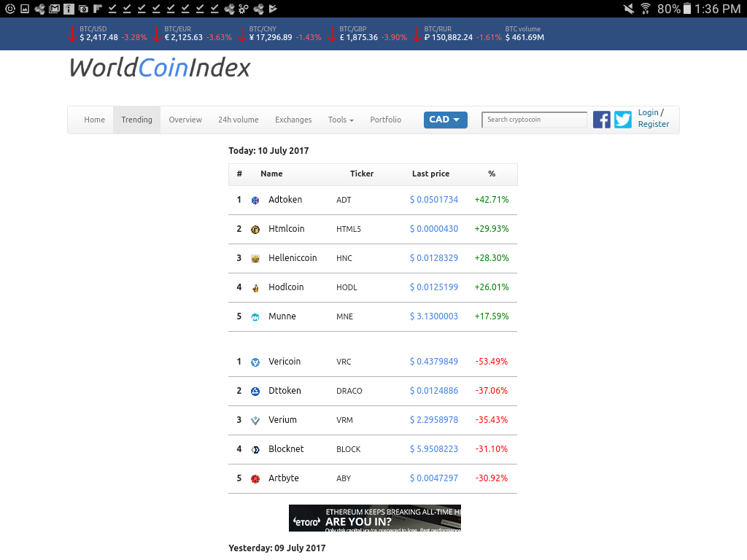Viewport: 747px width, 560px height.
Task: Select the Trending tab
Action: (x=136, y=120)
